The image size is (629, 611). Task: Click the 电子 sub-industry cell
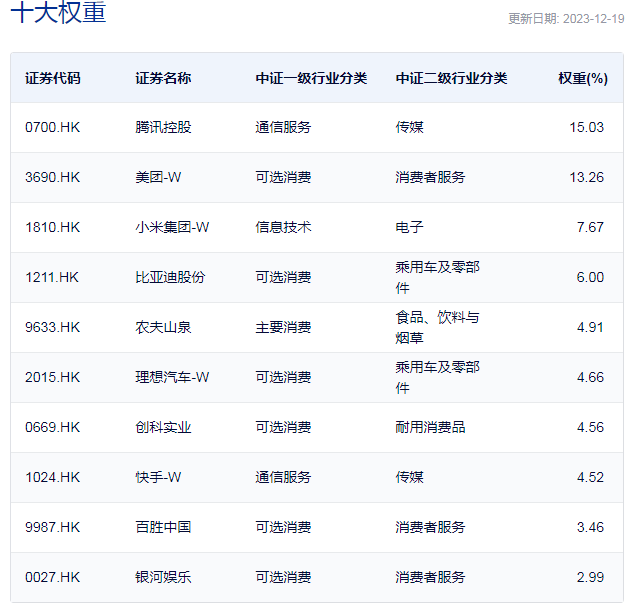409,227
